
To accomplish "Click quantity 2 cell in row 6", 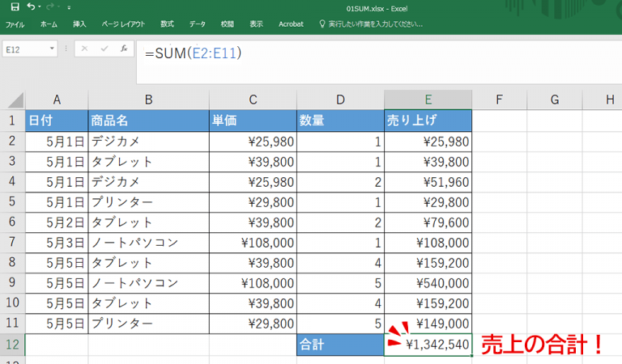I will 340,222.
